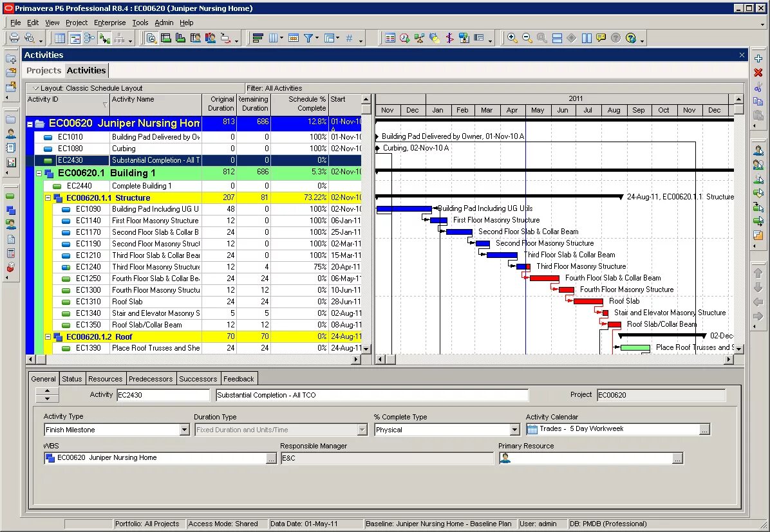Click the Primary Resource browse (...) button
This screenshot has height=532, width=770.
click(x=677, y=459)
